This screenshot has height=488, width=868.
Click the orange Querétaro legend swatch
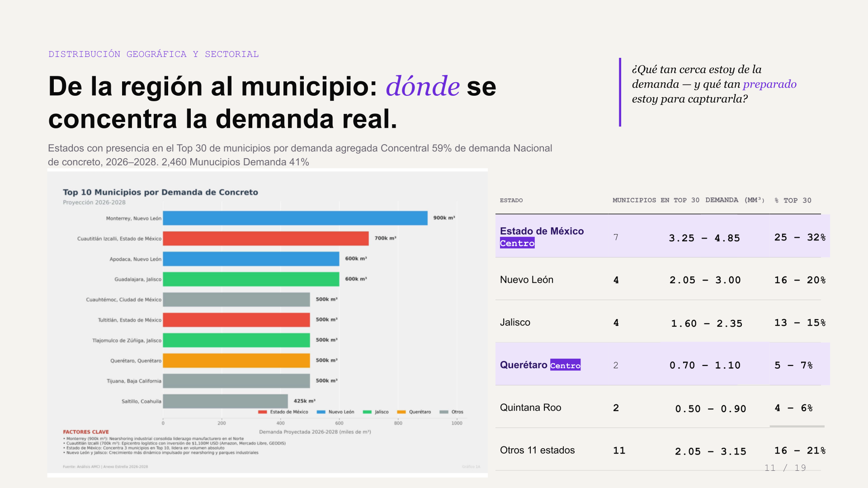pyautogui.click(x=401, y=412)
